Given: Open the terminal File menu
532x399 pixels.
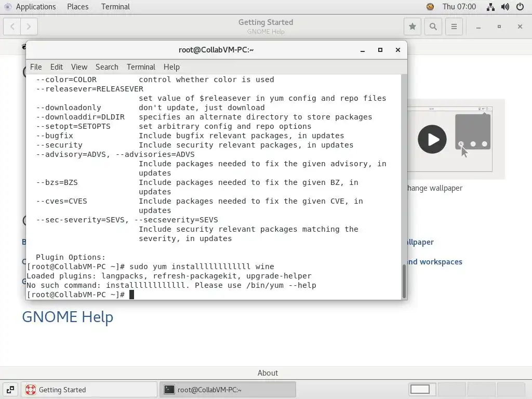Looking at the screenshot, I should 36,67.
